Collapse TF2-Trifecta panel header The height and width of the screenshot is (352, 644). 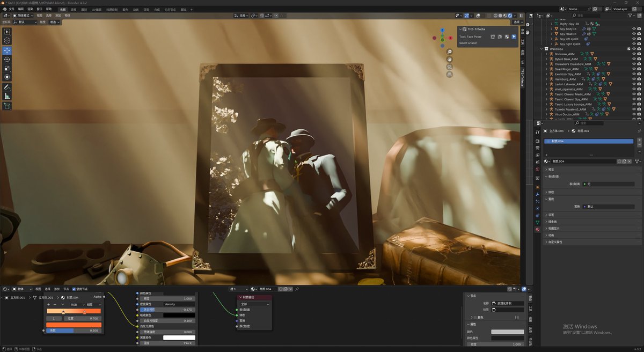(460, 29)
